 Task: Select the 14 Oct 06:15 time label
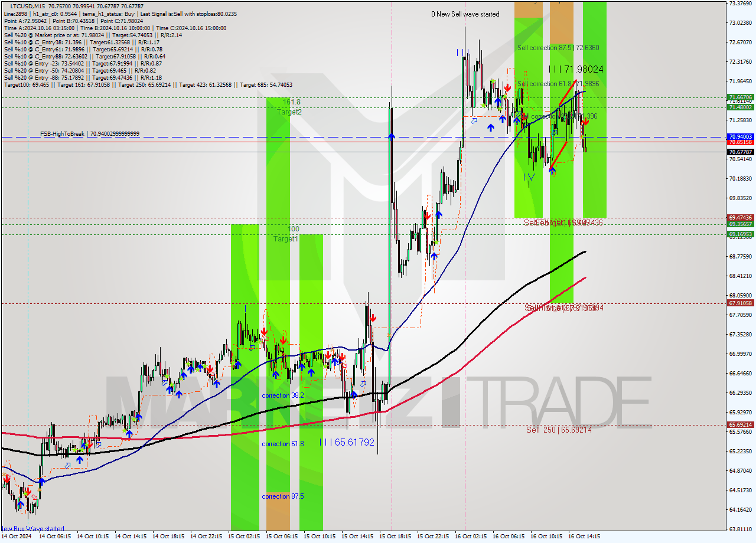[55, 537]
